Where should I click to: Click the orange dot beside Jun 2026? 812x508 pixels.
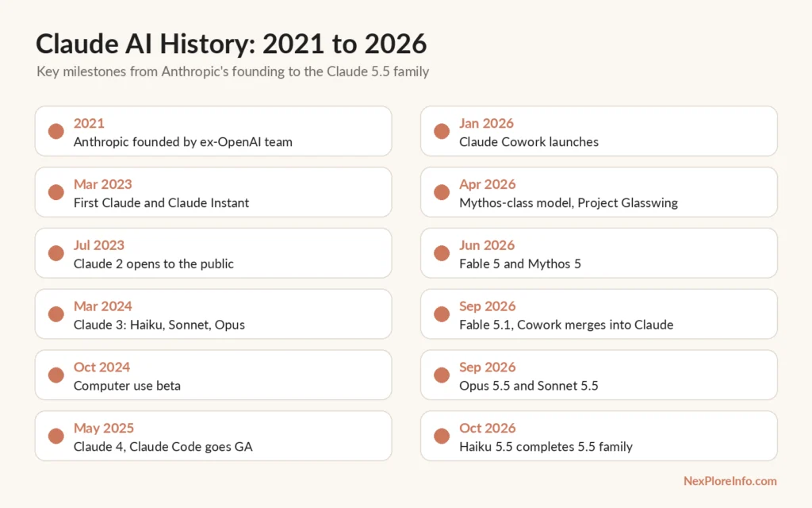coord(442,253)
